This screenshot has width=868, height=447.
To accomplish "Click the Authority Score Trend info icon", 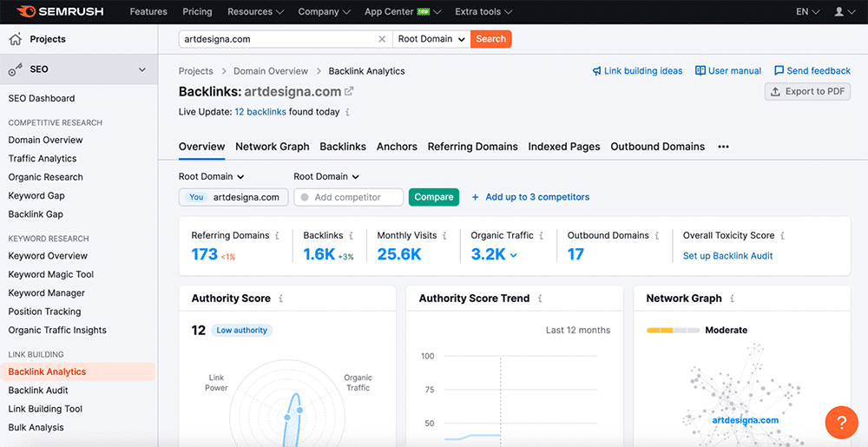I will pyautogui.click(x=540, y=299).
